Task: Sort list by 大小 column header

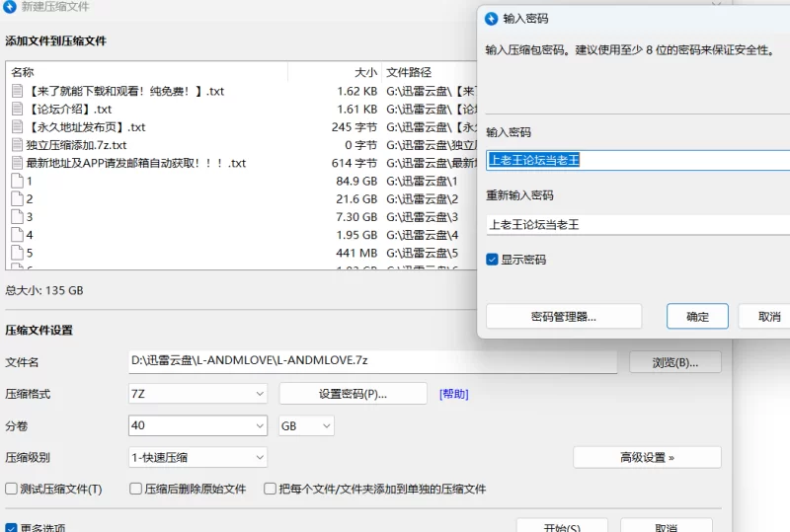Action: (334, 72)
